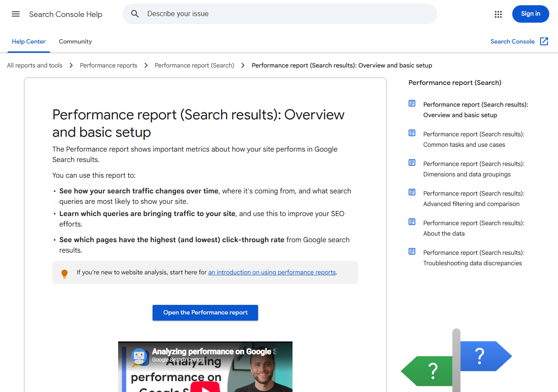
Task: Go to All reports and tools breadcrumb
Action: [x=35, y=65]
